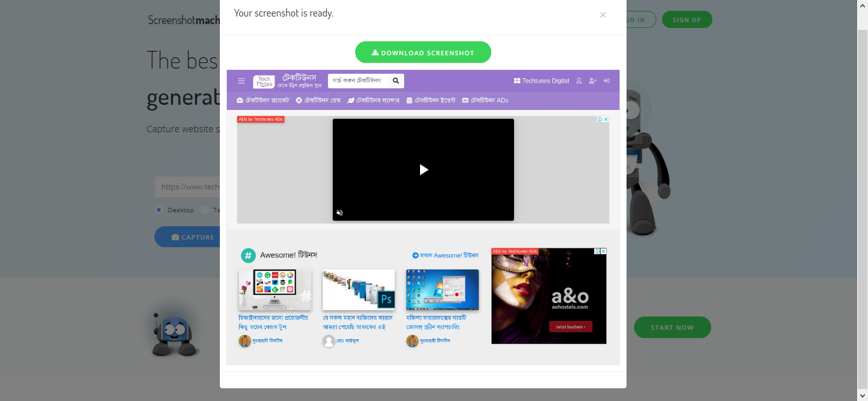868x401 pixels.
Task: Click author name মোঃ সাইফুল
Action: (348, 341)
